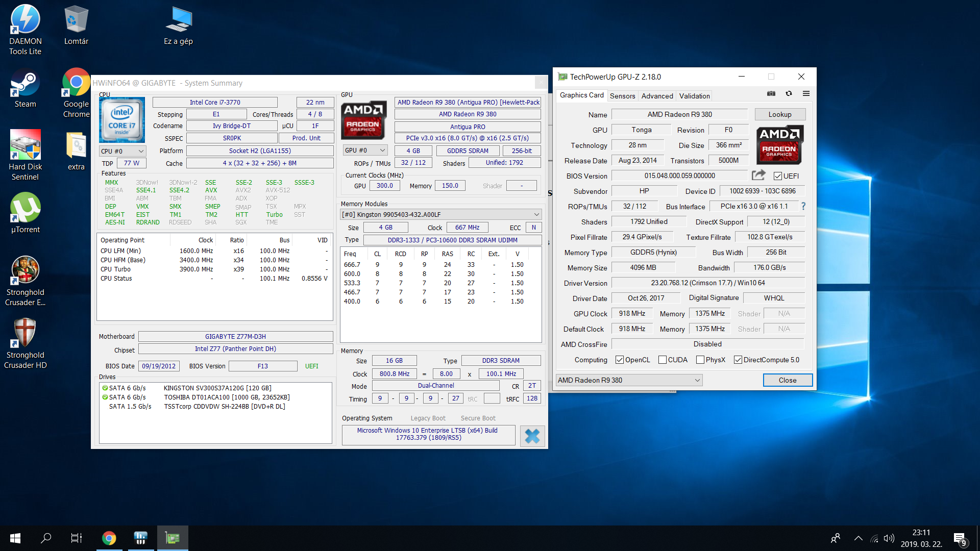The width and height of the screenshot is (980, 551).
Task: Open the People icon on taskbar
Action: coord(836,538)
